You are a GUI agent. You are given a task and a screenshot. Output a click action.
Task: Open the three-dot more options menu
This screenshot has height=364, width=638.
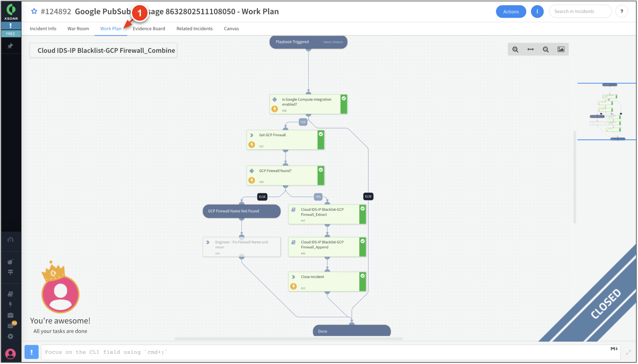[x=537, y=12]
